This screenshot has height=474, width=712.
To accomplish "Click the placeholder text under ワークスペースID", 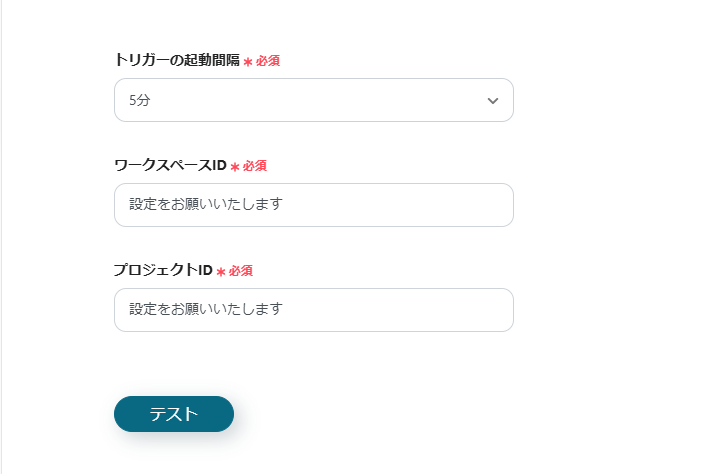I will 206,205.
